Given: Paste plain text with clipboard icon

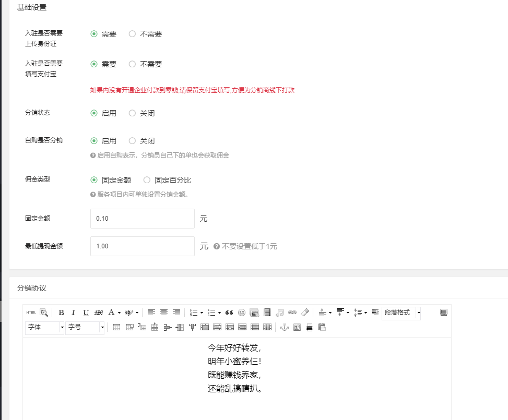Looking at the screenshot, I should click(322, 327).
